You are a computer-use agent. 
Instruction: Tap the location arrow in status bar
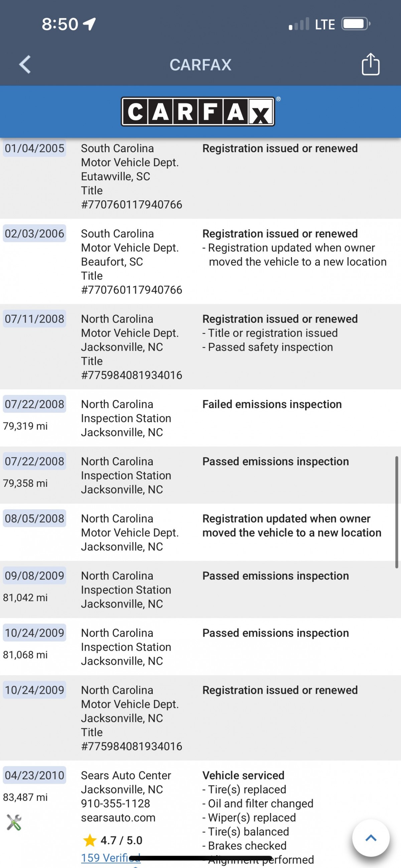[x=90, y=24]
